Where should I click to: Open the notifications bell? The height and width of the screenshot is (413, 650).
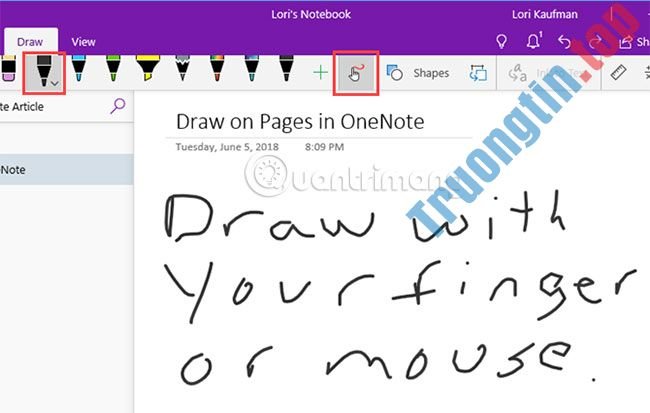click(534, 41)
